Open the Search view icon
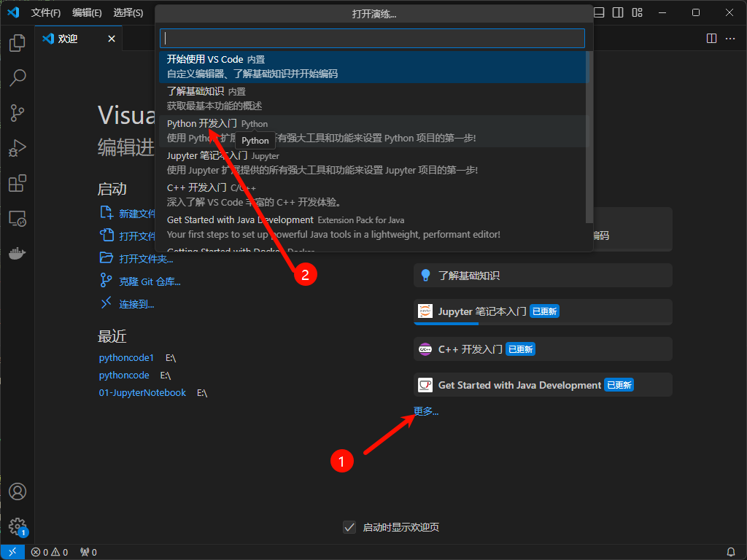This screenshot has height=560, width=747. [18, 77]
